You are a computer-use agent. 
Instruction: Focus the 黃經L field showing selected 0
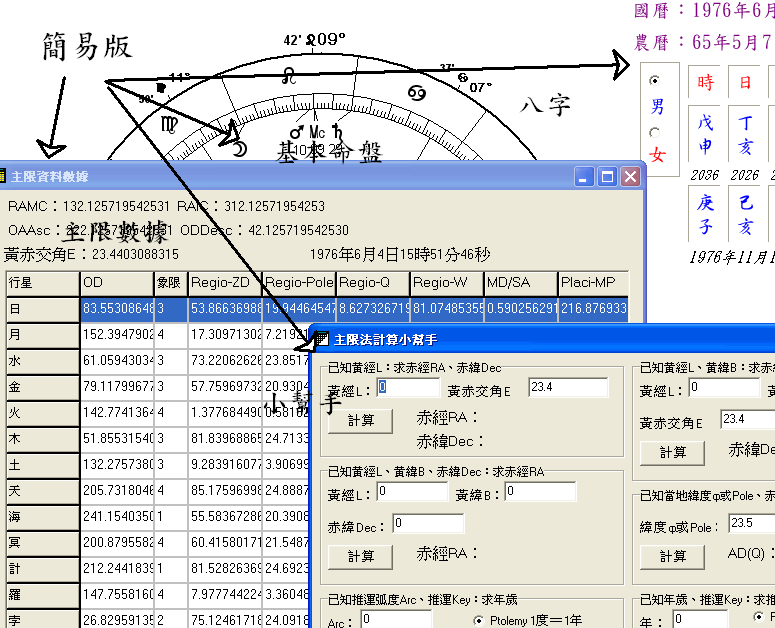pyautogui.click(x=408, y=388)
